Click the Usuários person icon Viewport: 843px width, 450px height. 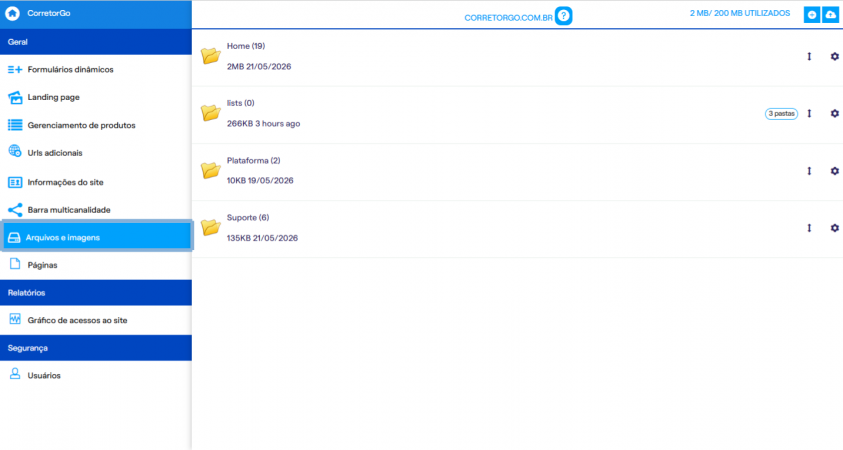click(x=15, y=374)
